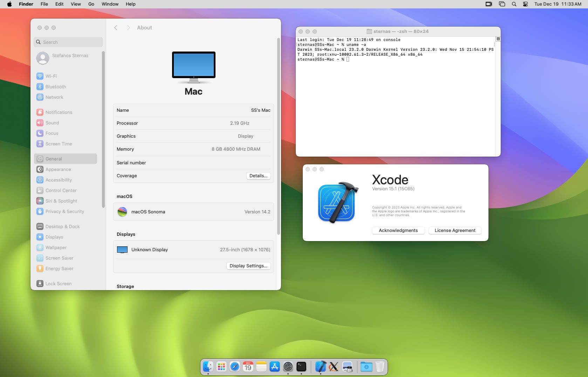Select Network in System Settings sidebar
The image size is (588, 377).
point(66,97)
